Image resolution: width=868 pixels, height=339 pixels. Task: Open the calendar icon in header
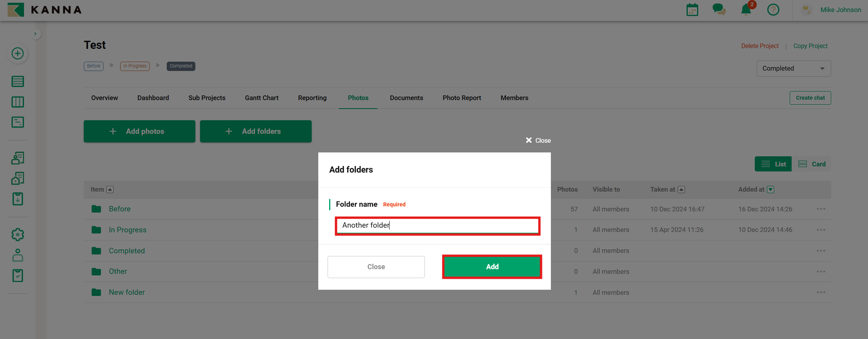[692, 10]
